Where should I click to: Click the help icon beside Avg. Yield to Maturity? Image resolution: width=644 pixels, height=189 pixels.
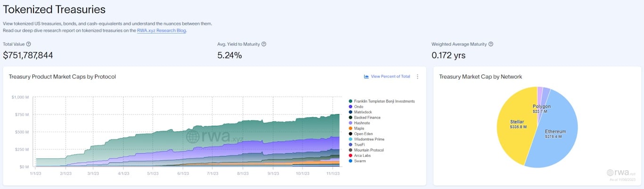pyautogui.click(x=264, y=44)
